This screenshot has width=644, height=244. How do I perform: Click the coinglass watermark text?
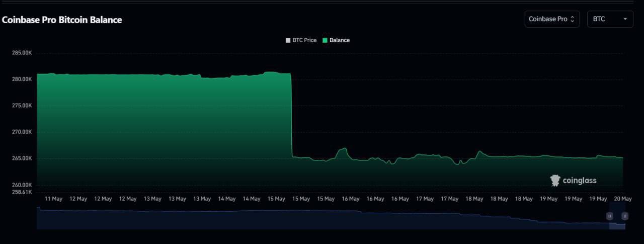coord(580,181)
